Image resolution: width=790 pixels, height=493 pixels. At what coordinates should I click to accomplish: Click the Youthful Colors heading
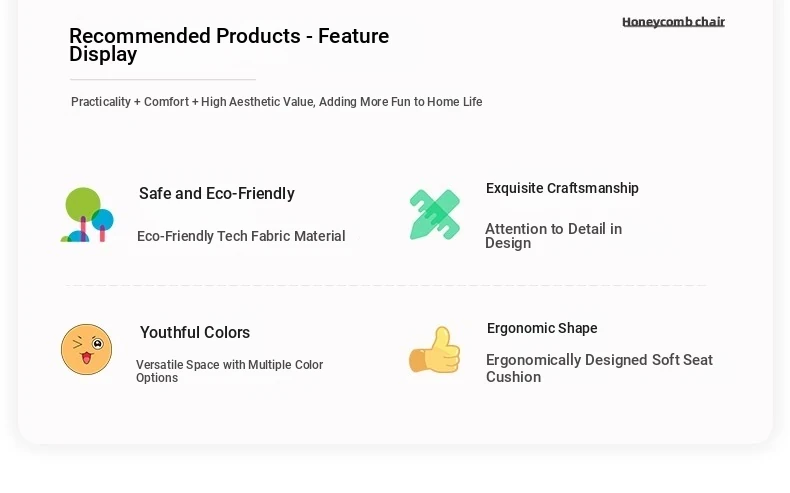pos(195,332)
